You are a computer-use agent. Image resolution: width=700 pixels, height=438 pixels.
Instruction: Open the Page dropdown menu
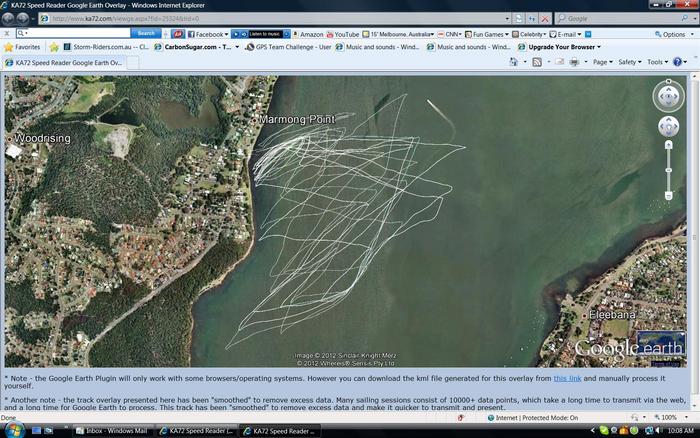602,62
